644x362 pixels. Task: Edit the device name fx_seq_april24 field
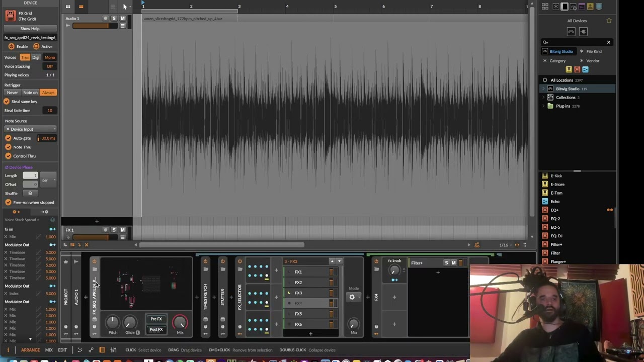(x=30, y=38)
